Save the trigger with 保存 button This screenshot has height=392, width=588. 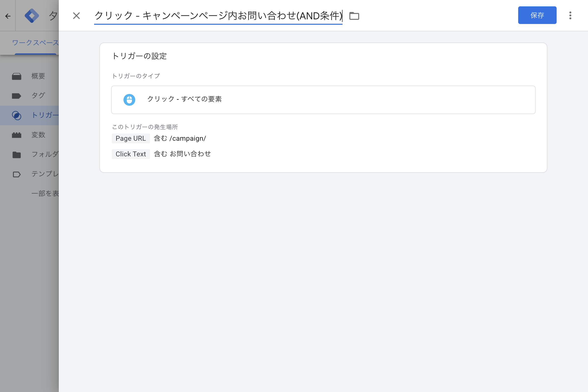537,15
